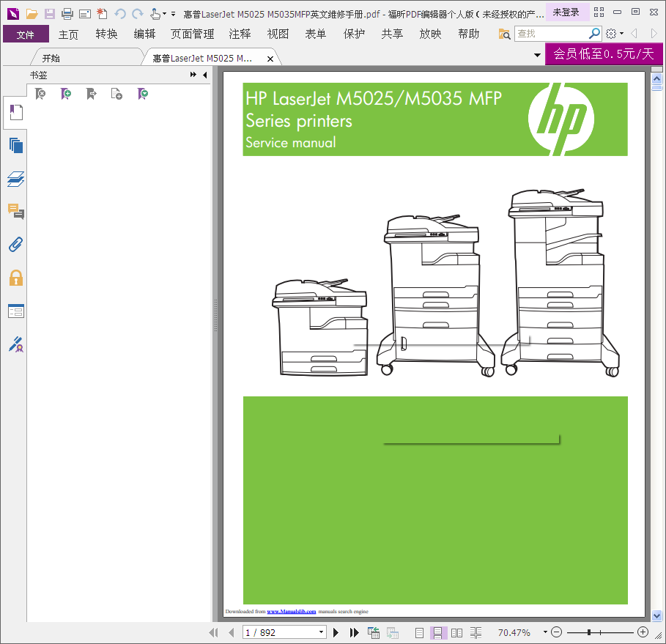Viewport: 666px width, 644px height.
Task: Open the 转换 ribbon tab
Action: click(106, 34)
